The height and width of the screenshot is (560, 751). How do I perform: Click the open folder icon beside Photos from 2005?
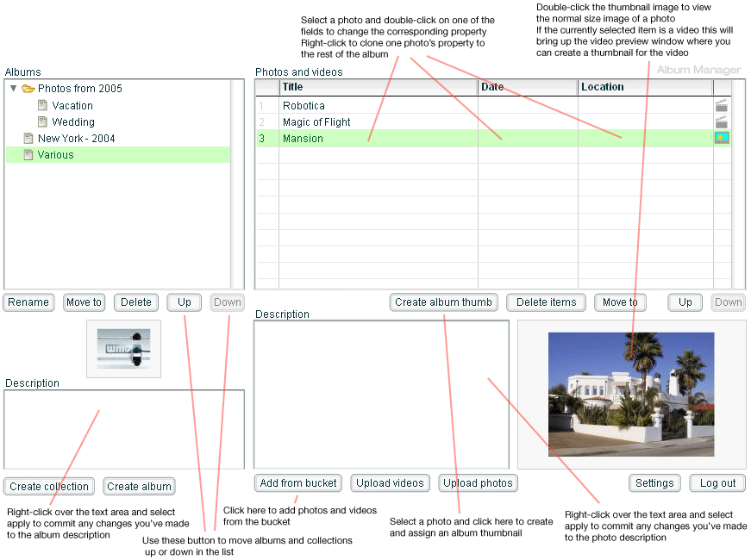[x=28, y=89]
